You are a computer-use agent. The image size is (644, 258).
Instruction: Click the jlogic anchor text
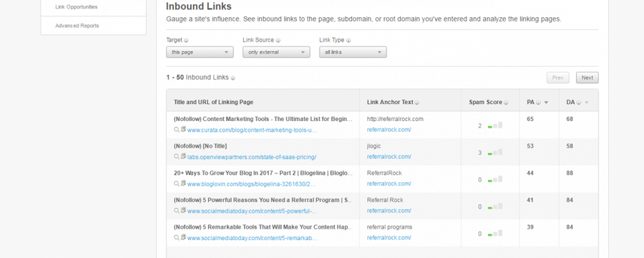[374, 146]
